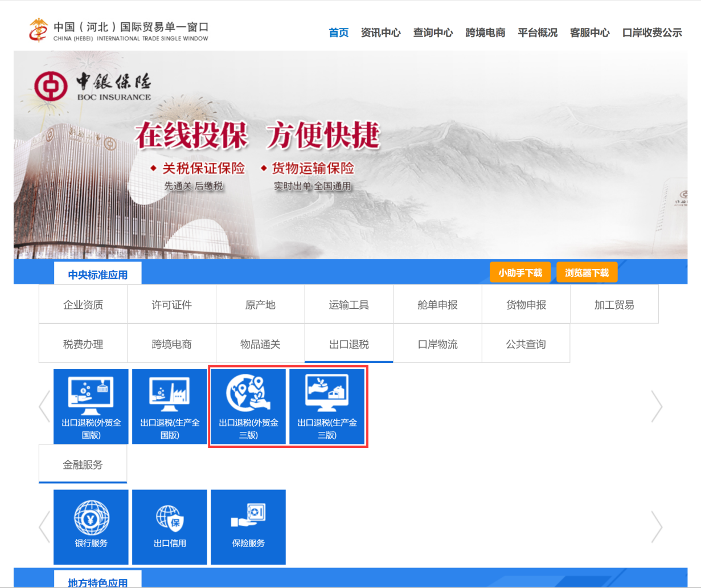Select the 加工贸易 category tab
701x588 pixels.
(614, 305)
